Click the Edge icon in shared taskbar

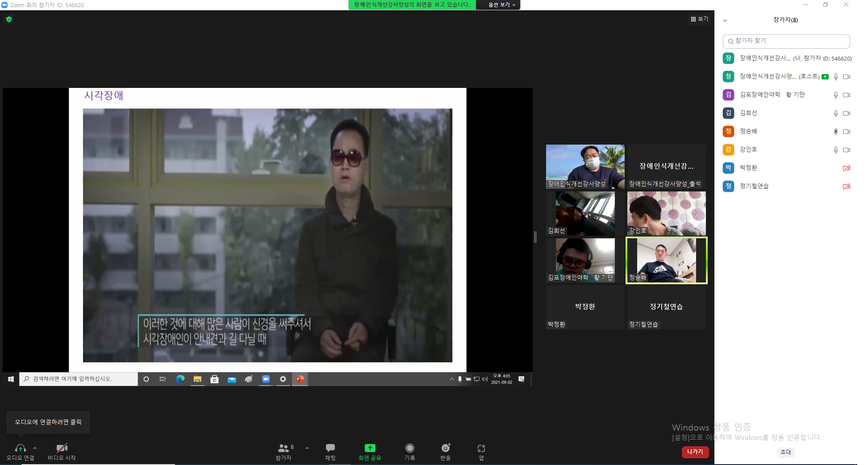[180, 379]
